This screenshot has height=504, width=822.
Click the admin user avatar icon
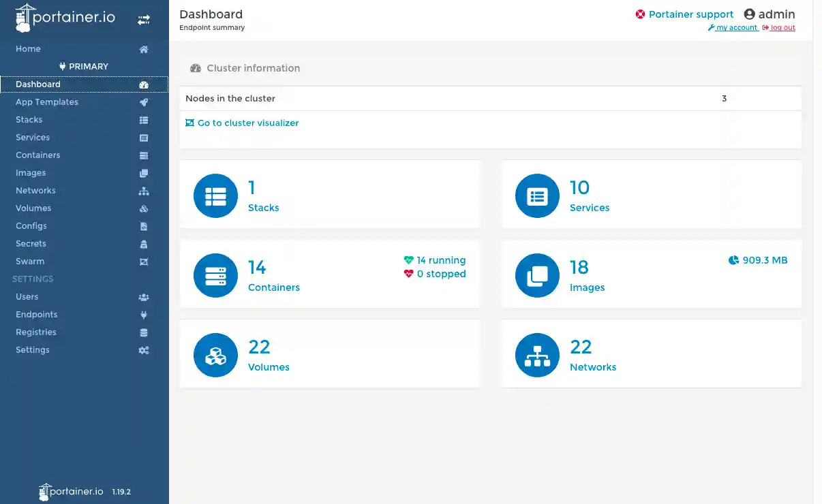[x=750, y=14]
